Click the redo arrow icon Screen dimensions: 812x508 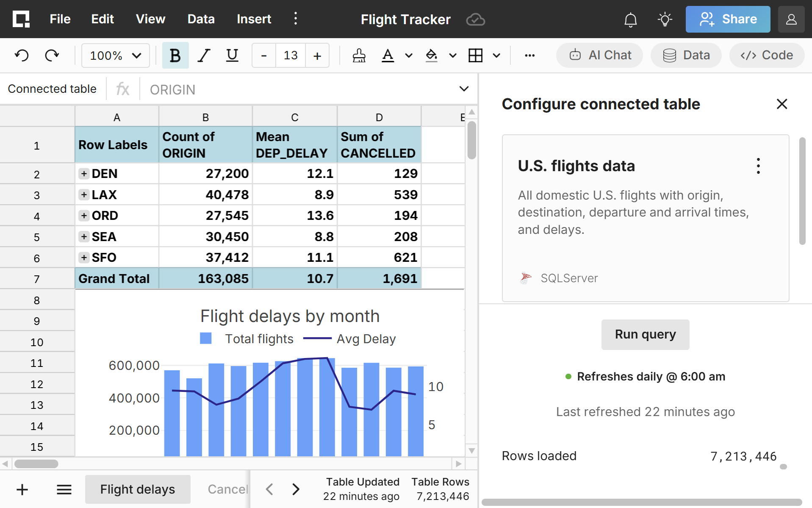pos(52,56)
